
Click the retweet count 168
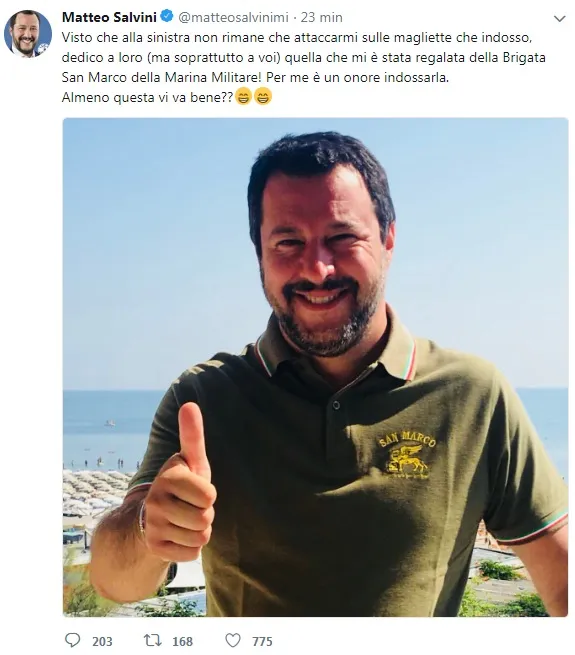click(x=183, y=641)
